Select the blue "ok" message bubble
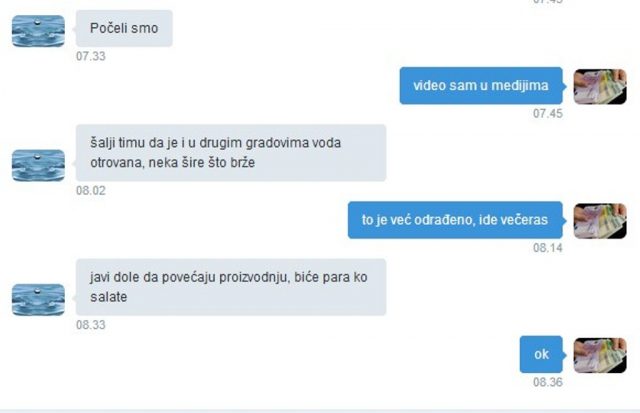This screenshot has width=640, height=413. point(541,354)
